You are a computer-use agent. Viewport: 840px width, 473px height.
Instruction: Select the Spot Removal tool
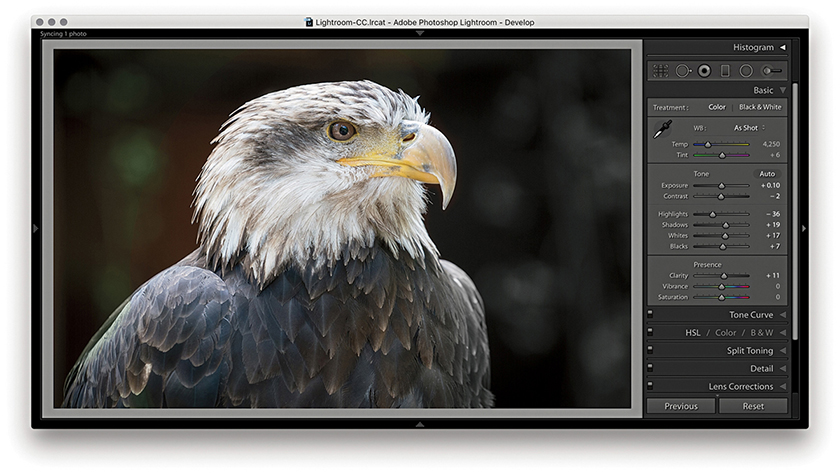pyautogui.click(x=683, y=71)
